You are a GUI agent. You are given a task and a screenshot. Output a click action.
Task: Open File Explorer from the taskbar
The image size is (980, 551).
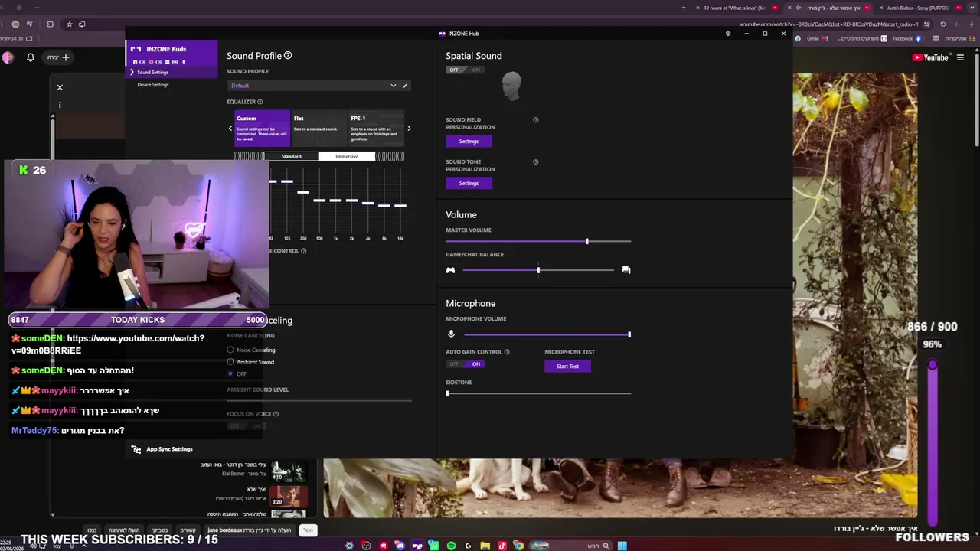485,546
